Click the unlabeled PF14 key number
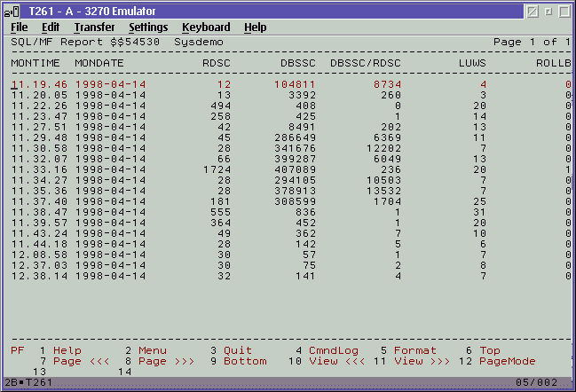 coord(124,372)
